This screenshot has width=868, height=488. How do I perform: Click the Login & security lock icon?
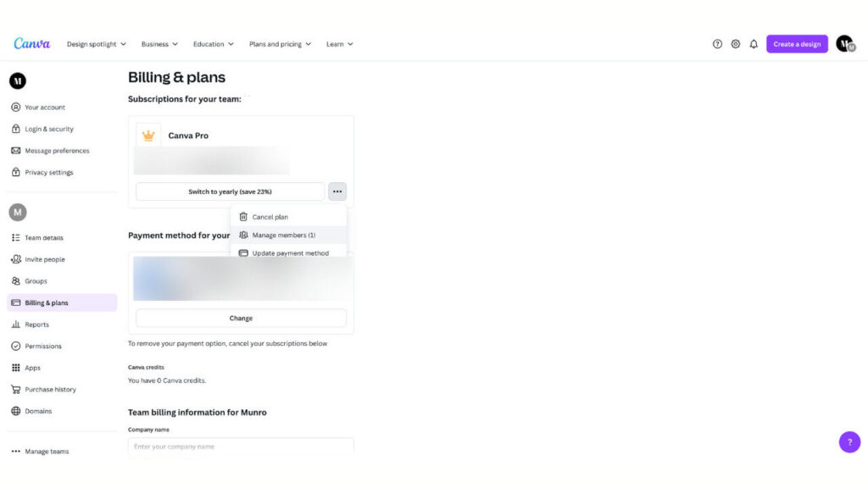16,129
